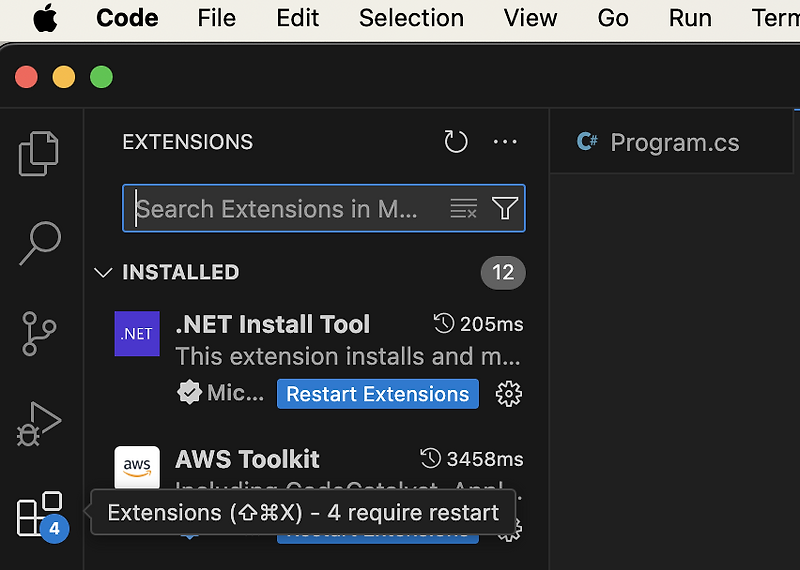
Task: Open the Selection menu
Action: 411,18
